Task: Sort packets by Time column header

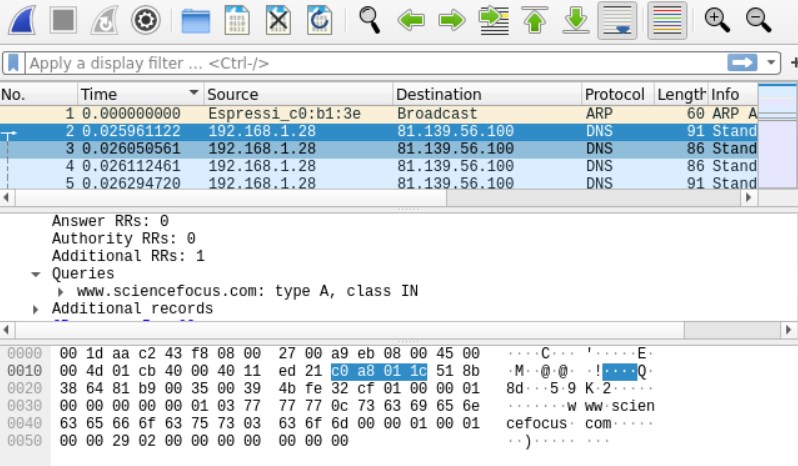Action: click(x=138, y=94)
